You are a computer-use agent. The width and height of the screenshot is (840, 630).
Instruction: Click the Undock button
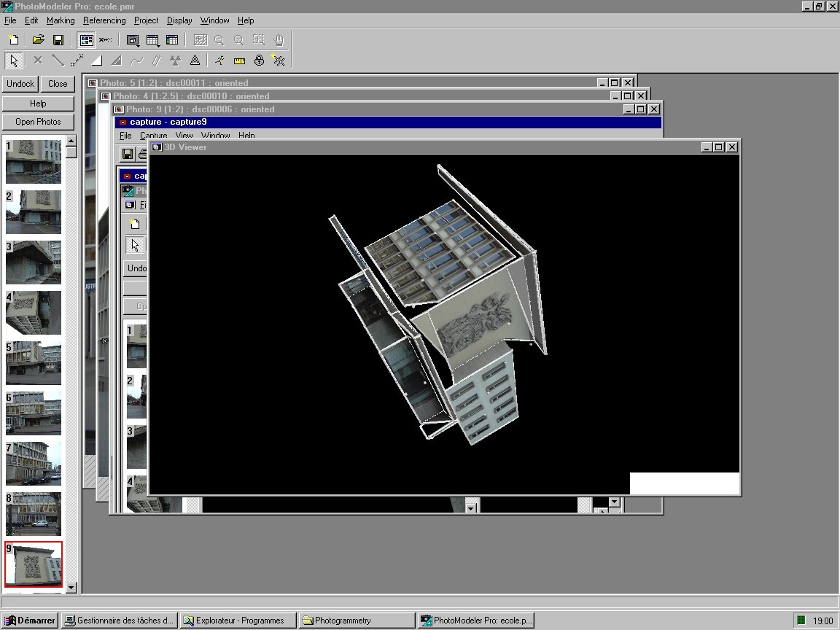pyautogui.click(x=20, y=84)
